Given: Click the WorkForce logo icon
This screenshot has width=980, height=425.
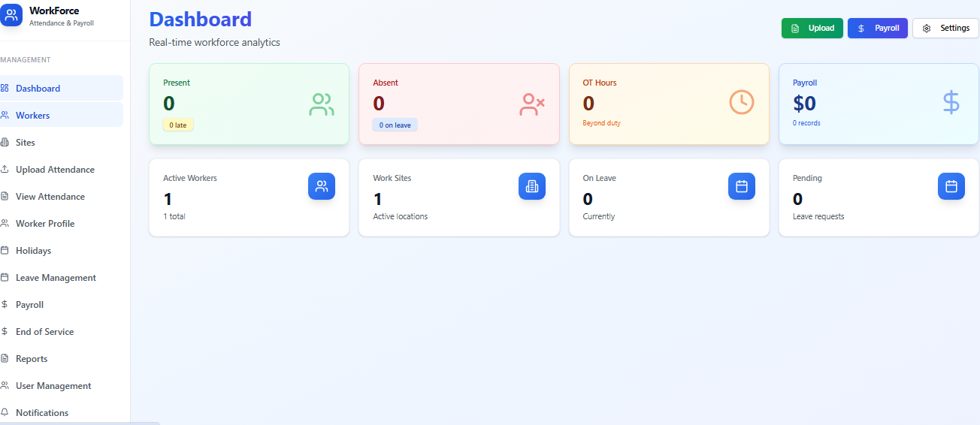Looking at the screenshot, I should tap(11, 15).
